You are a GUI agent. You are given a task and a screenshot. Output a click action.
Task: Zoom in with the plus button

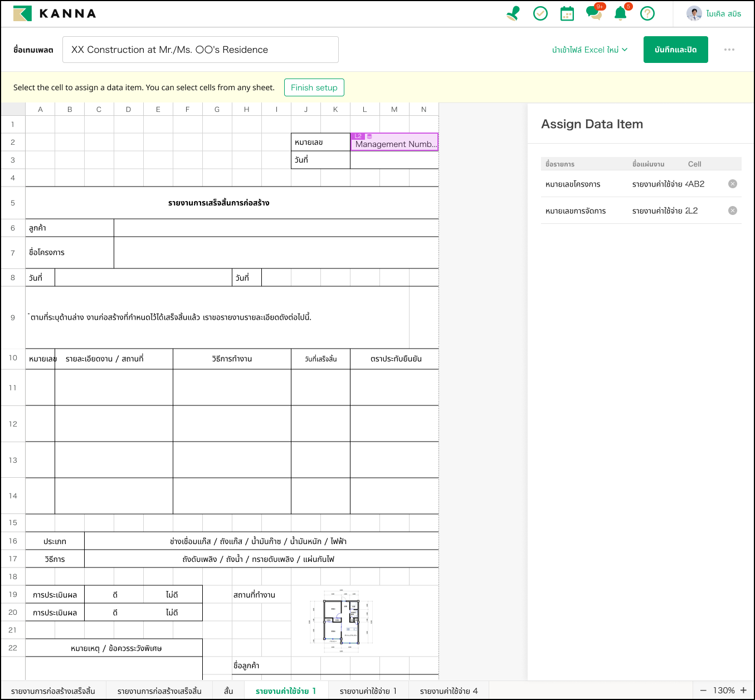743,691
